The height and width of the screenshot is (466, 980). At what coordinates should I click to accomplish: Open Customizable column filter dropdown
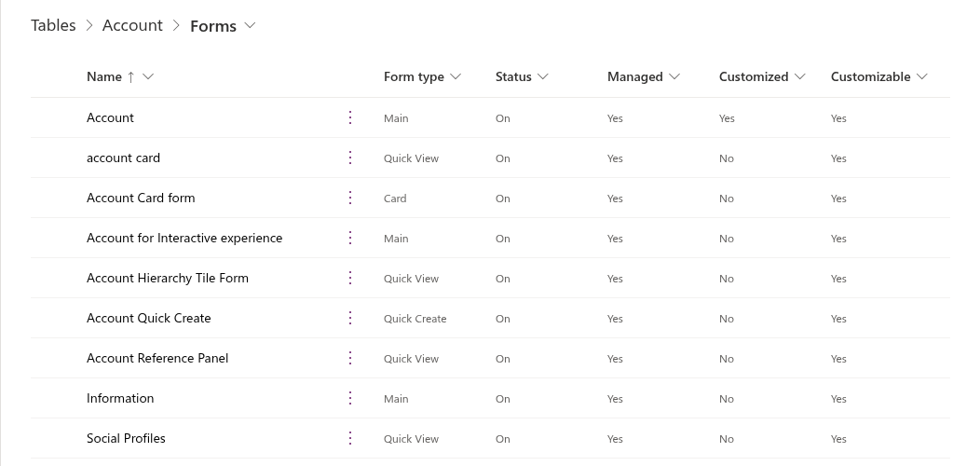point(921,76)
